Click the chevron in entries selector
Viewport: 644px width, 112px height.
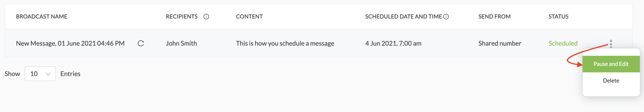click(48, 74)
